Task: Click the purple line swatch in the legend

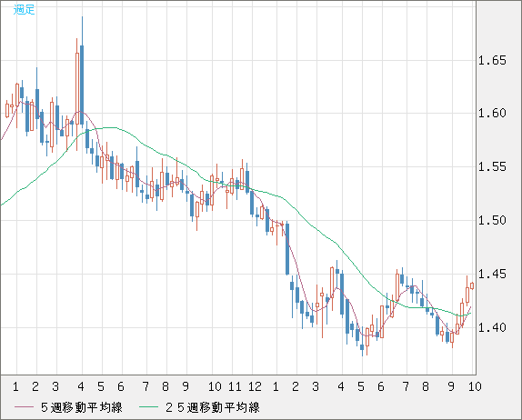Action: tap(24, 407)
